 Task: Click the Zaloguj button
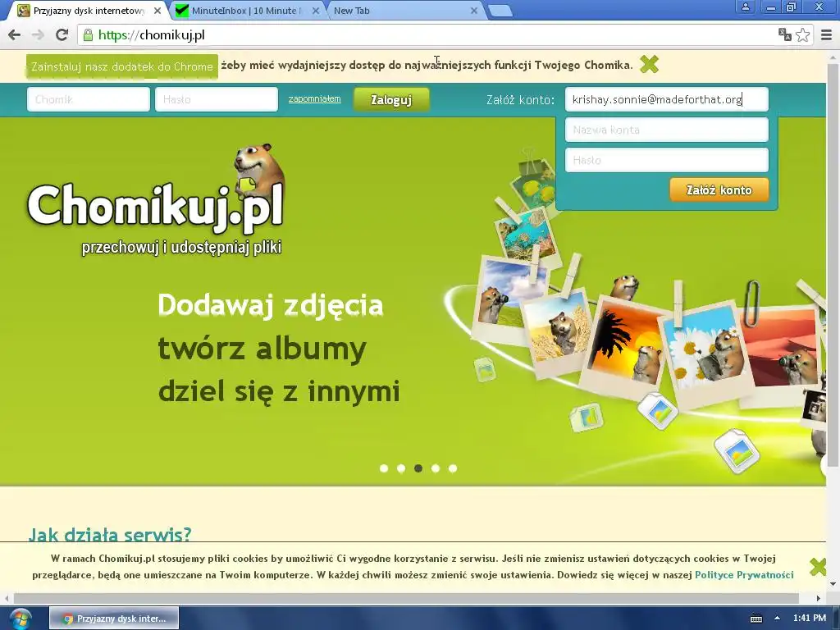[x=391, y=99]
